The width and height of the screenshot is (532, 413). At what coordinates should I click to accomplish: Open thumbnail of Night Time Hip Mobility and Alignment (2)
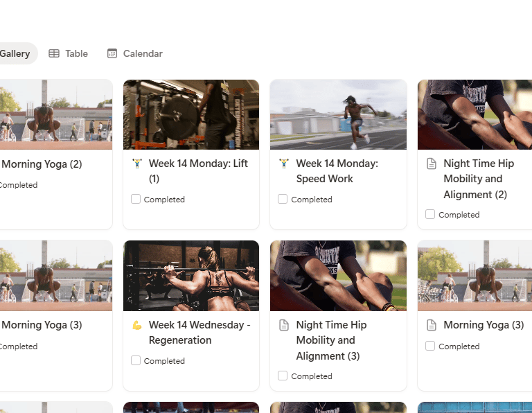[x=475, y=115]
